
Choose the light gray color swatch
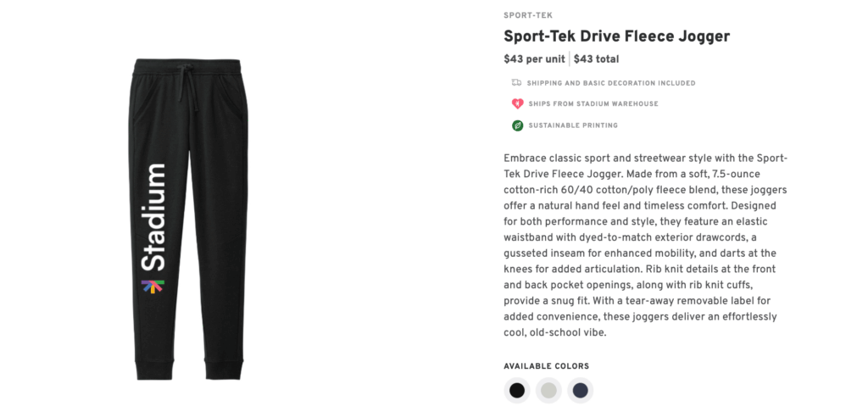click(548, 391)
